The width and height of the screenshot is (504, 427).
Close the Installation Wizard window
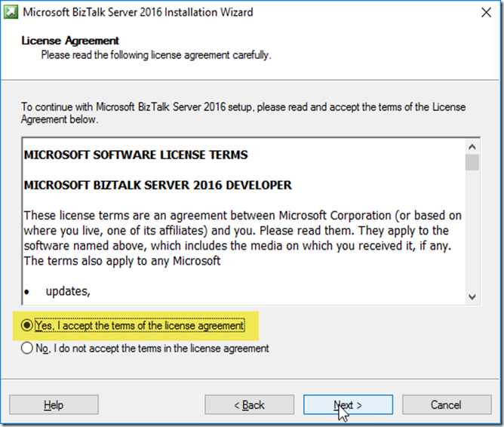pos(486,13)
